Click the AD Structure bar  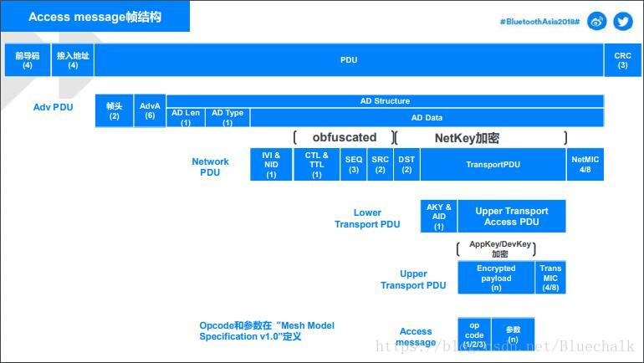coord(385,101)
